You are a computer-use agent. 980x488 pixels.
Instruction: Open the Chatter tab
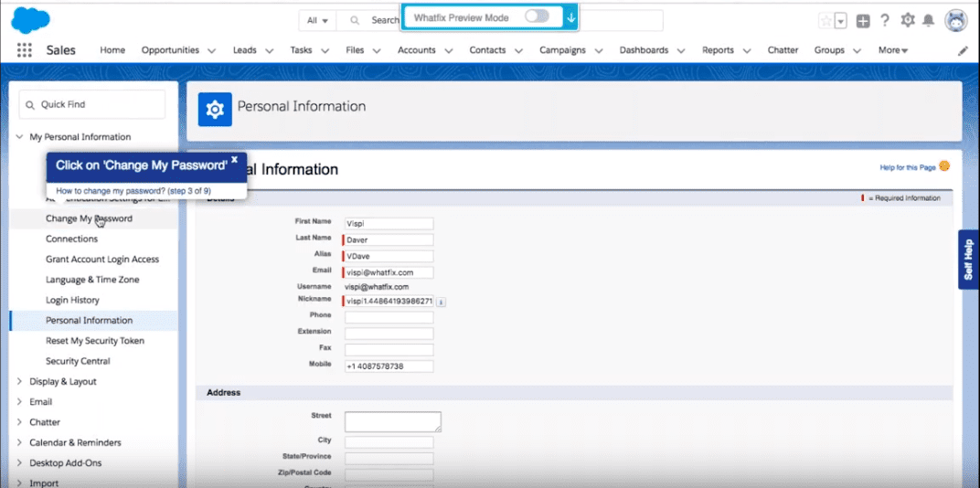click(783, 50)
